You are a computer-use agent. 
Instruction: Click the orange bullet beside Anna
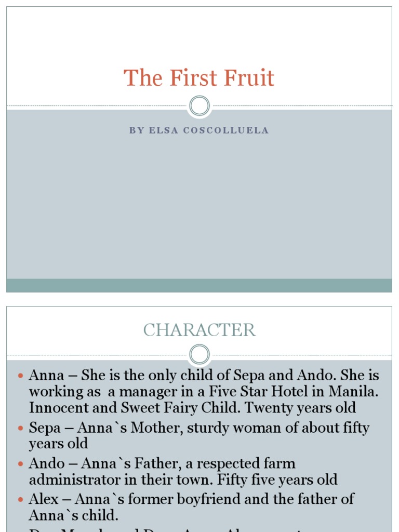pos(21,376)
